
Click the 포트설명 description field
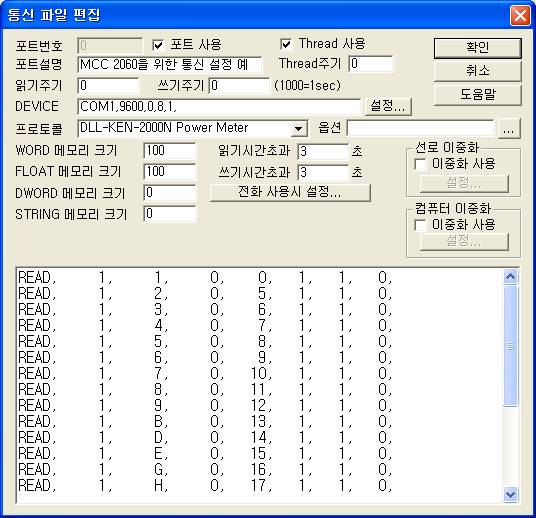170,64
